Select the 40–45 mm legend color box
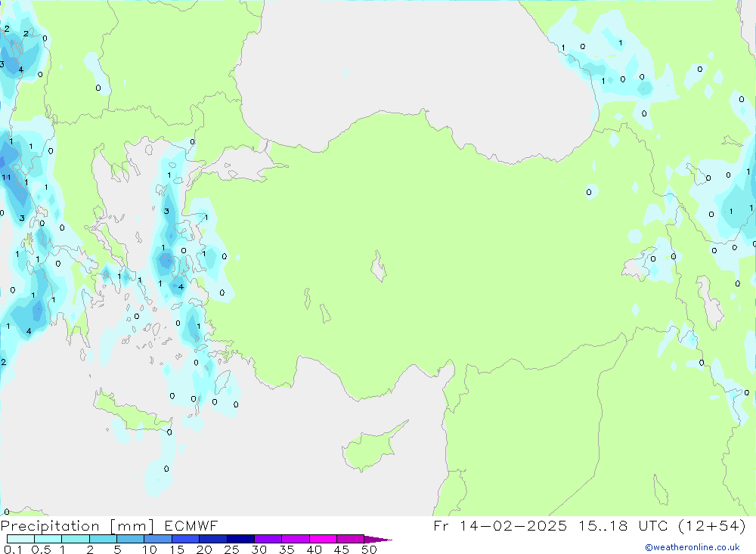This screenshot has width=756, height=554. tap(323, 539)
